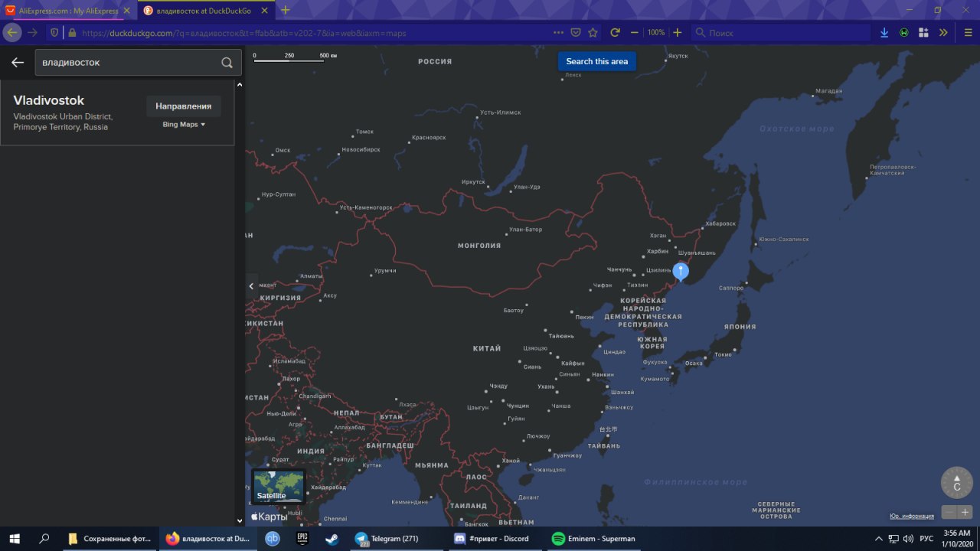Open a new browser tab
Image resolution: width=980 pixels, height=551 pixels.
coord(285,10)
